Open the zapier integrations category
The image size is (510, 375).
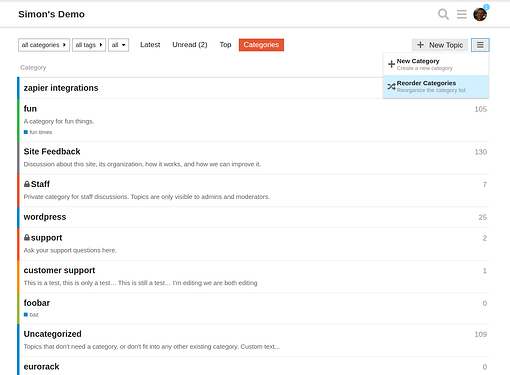tap(61, 88)
